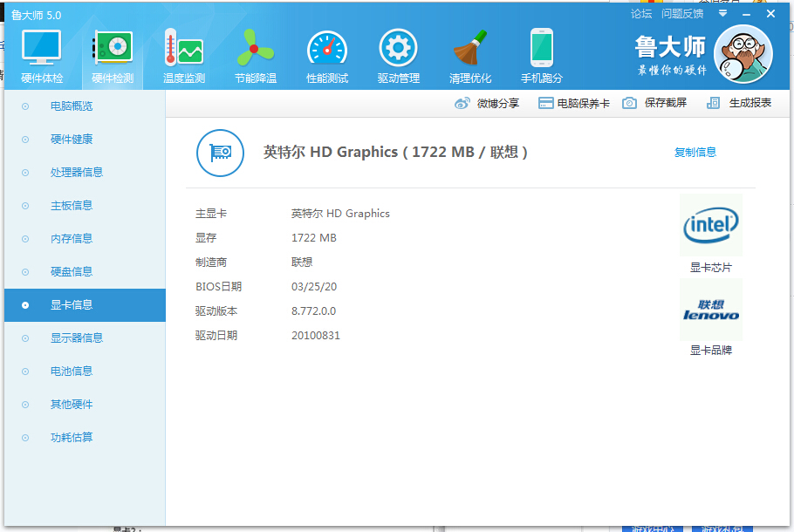The height and width of the screenshot is (532, 794).
Task: Click the 鲁大师 mascot avatar
Action: [x=743, y=54]
